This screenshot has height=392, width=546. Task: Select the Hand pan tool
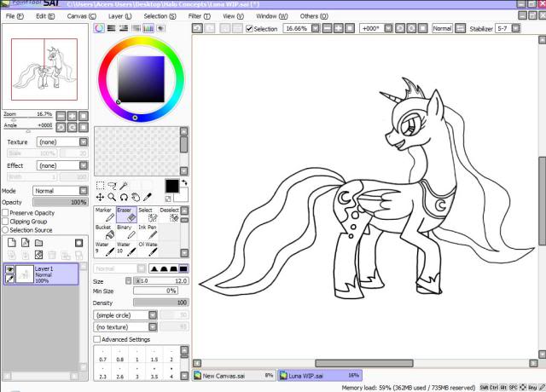click(x=136, y=197)
